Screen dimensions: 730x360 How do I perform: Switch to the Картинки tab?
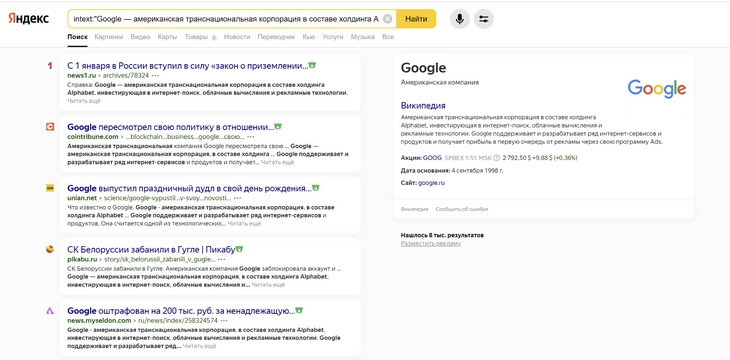pos(109,37)
